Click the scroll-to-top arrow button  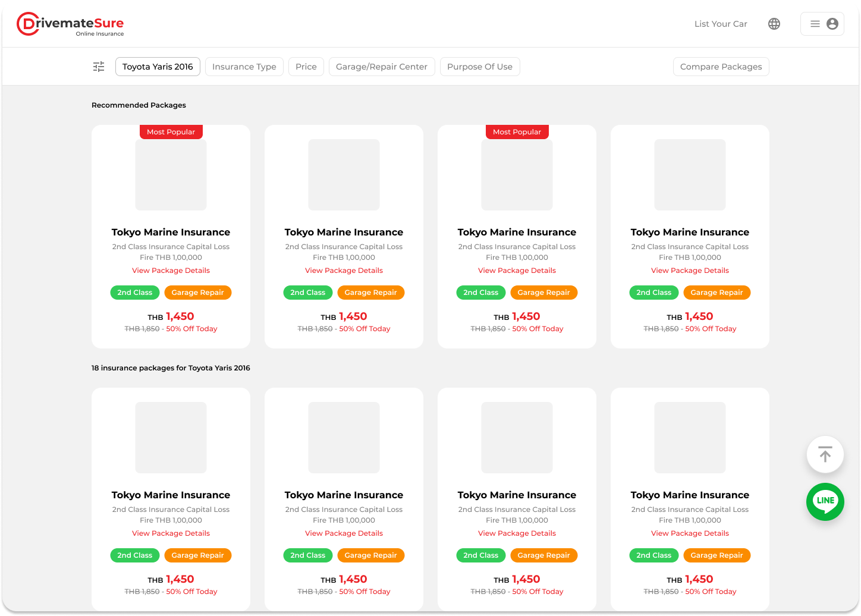pos(825,455)
